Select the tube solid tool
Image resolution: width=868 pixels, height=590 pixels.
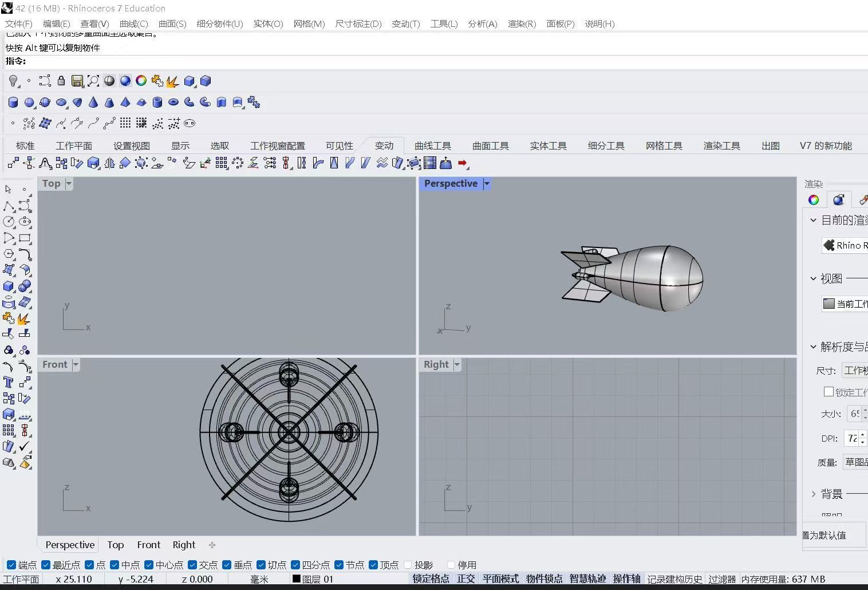point(157,103)
